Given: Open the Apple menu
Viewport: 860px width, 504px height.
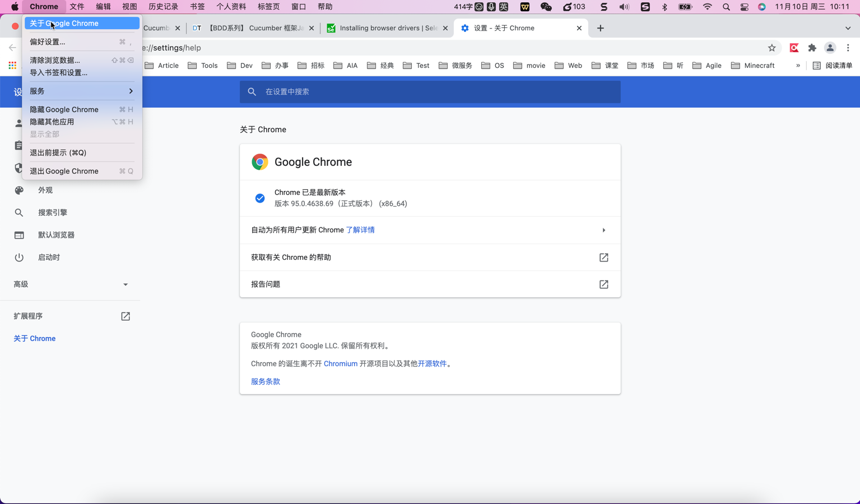Looking at the screenshot, I should coord(15,7).
